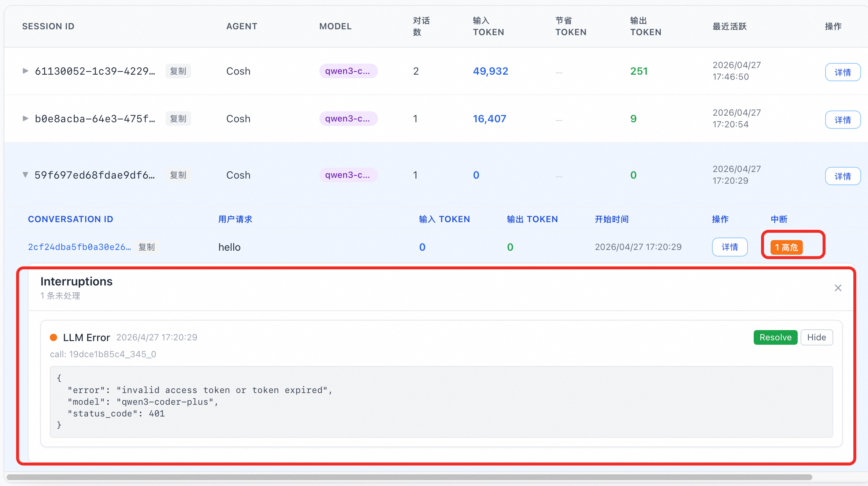Screen dimensions: 868x486
Task: Click the qwen3-c model tag for session 61130052
Action: pyautogui.click(x=348, y=71)
